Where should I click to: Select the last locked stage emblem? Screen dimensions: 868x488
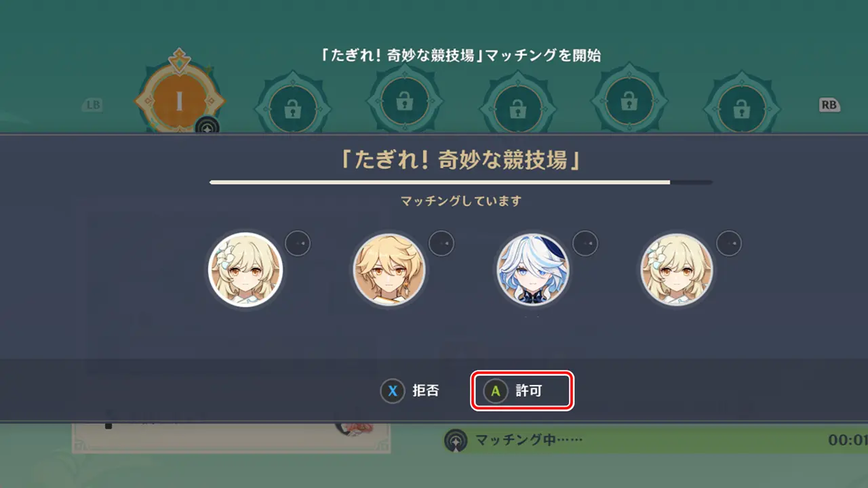pos(743,106)
